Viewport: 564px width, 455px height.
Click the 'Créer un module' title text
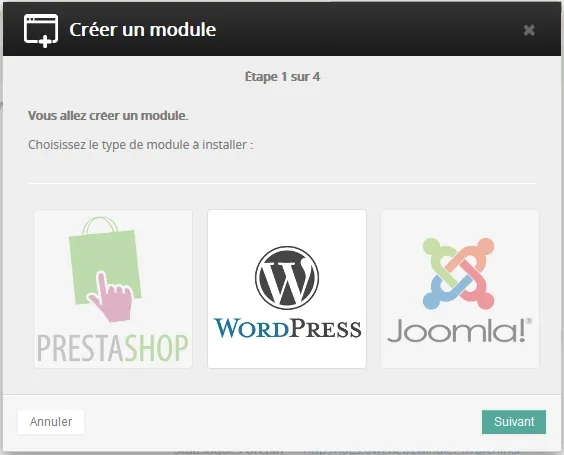coord(143,29)
